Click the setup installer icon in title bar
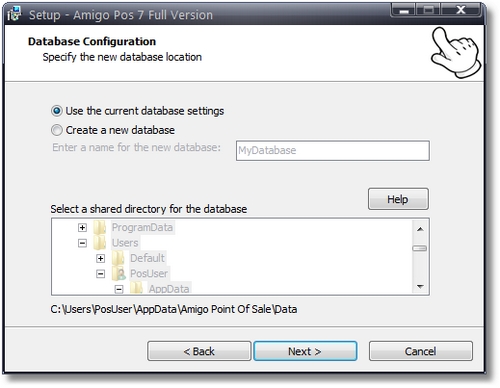Image resolution: width=500 pixels, height=388 pixels. 14,14
